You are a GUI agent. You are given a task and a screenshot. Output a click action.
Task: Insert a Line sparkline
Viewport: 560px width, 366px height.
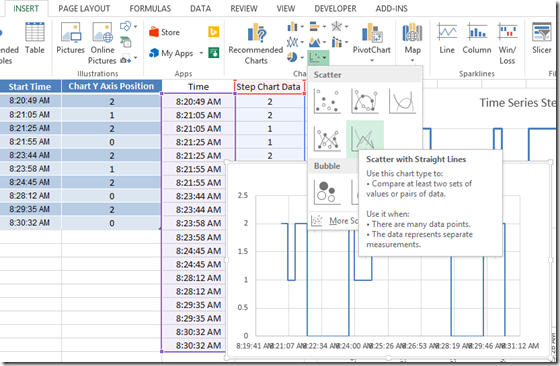pos(447,39)
